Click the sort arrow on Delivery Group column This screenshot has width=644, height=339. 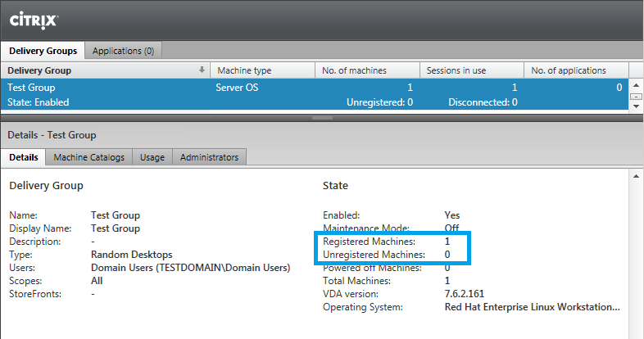click(202, 70)
